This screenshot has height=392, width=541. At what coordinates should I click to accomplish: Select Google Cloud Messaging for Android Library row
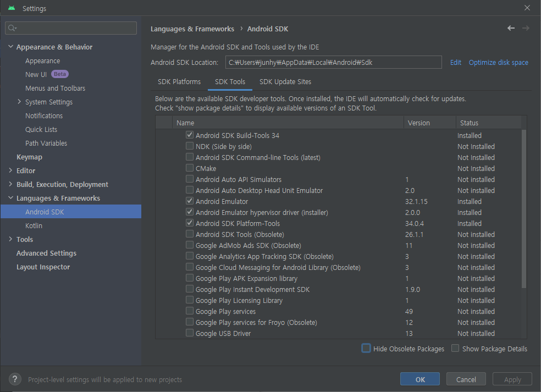(339, 267)
